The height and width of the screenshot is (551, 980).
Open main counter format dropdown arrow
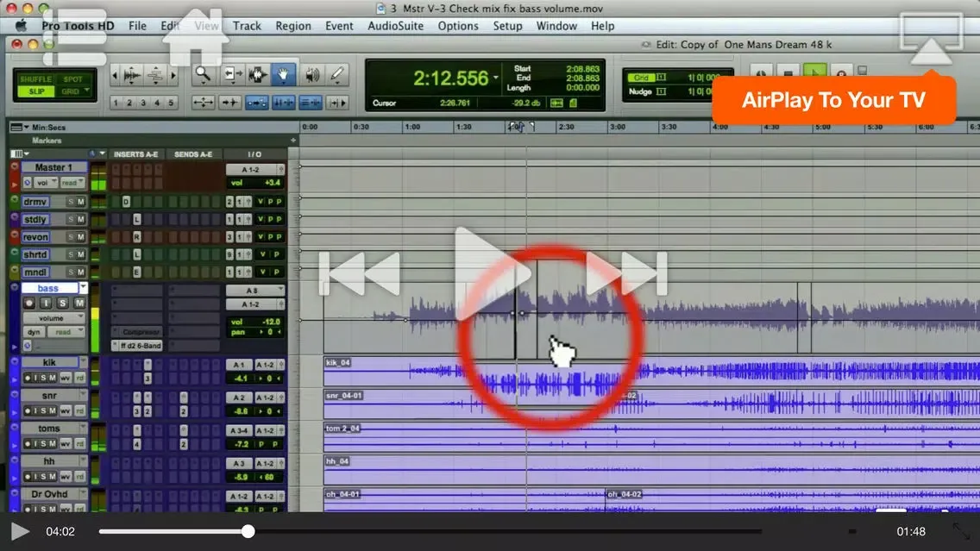click(496, 78)
